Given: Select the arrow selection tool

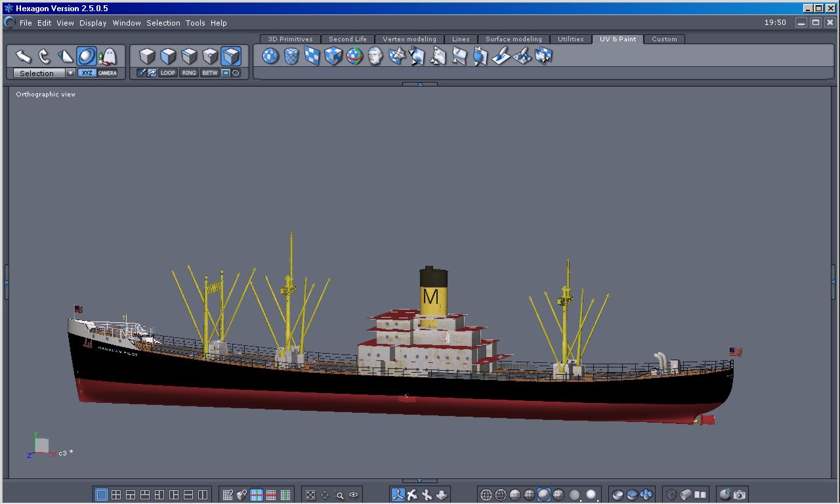Looking at the screenshot, I should tap(24, 56).
